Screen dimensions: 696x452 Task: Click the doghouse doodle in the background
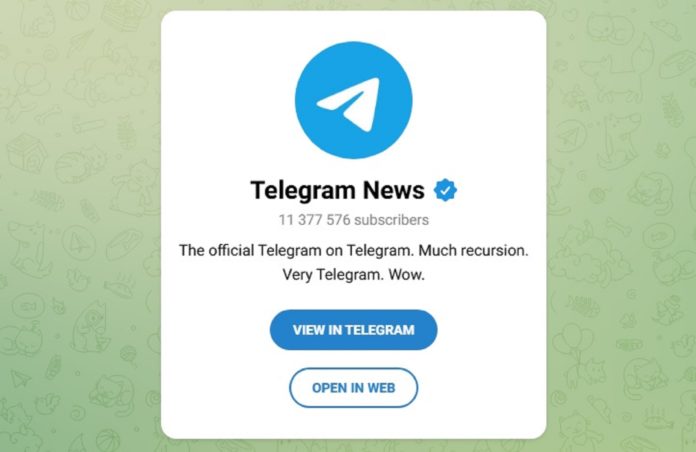(26, 154)
